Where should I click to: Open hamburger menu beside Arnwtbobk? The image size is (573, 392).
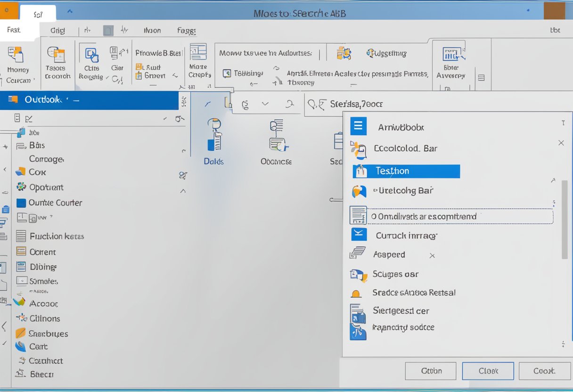358,127
